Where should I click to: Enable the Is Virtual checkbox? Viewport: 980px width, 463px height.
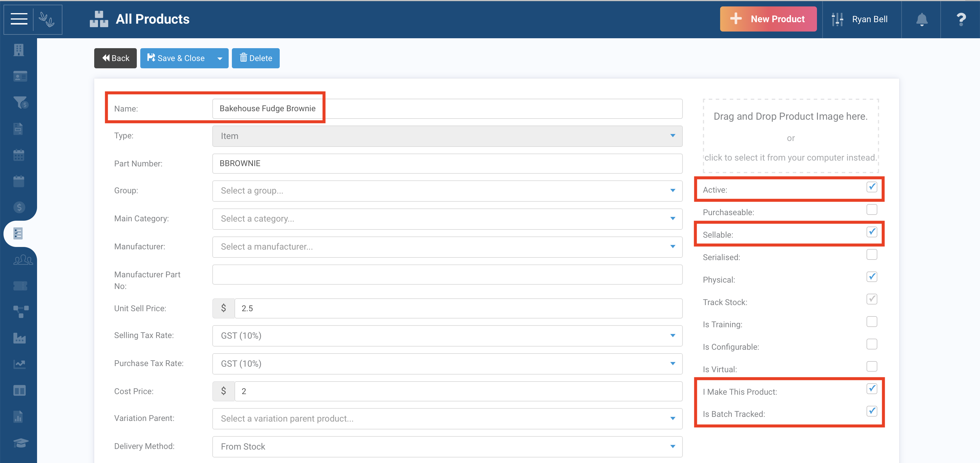(871, 367)
